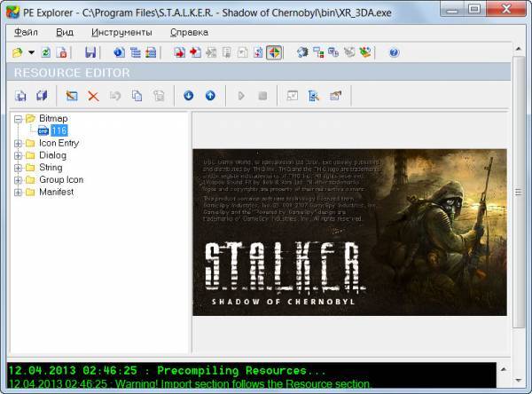Click the RESOURCE EDITOR header banner
This screenshot has height=394, width=532.
point(259,73)
